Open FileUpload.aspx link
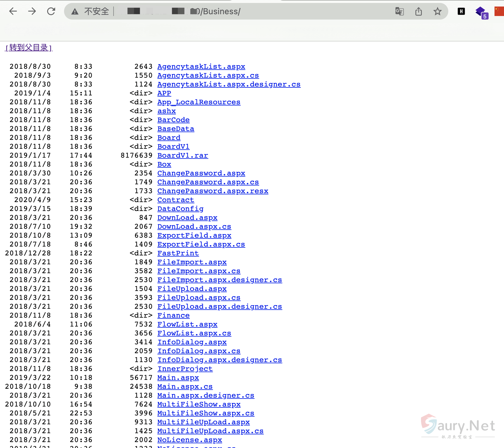This screenshot has height=448, width=504. [192, 289]
